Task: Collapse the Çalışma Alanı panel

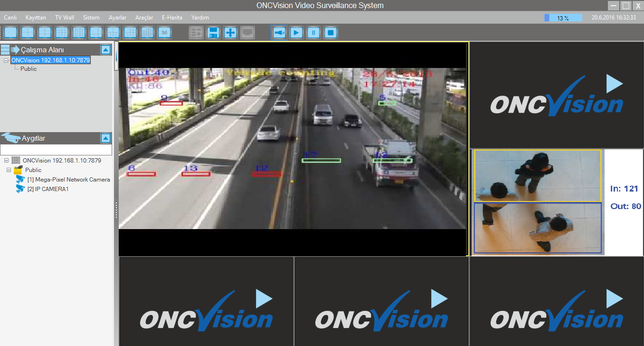Action: (106, 49)
